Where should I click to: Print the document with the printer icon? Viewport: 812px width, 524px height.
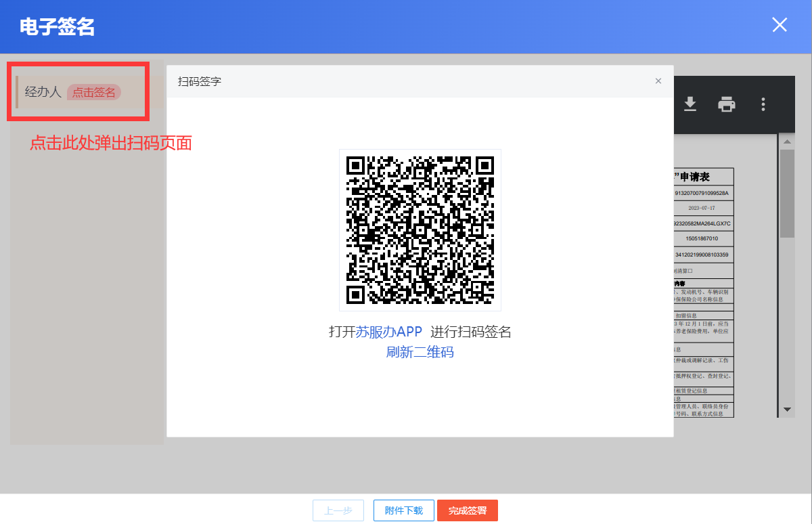(727, 104)
